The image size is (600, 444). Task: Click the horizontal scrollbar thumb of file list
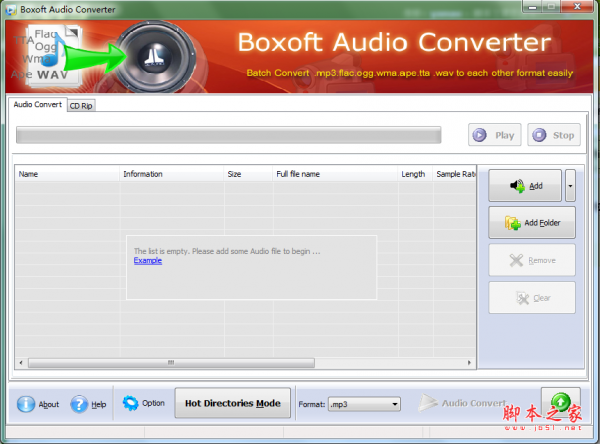click(x=171, y=362)
